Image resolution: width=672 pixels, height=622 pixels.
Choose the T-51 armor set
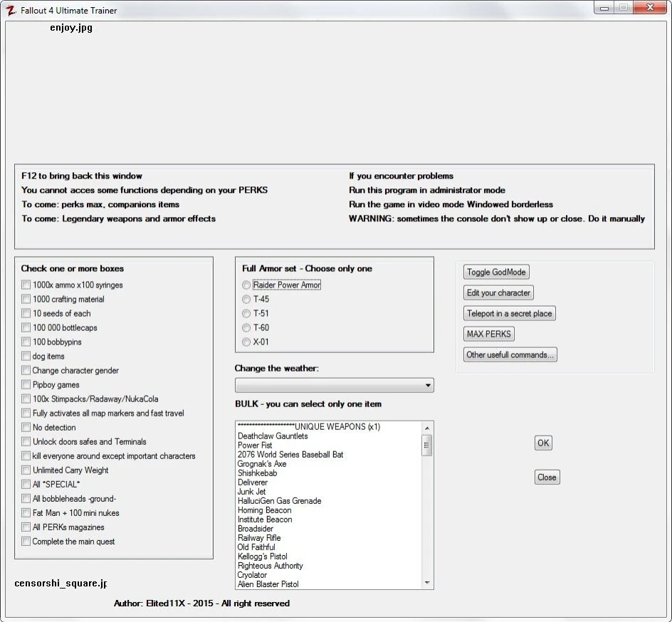click(246, 313)
